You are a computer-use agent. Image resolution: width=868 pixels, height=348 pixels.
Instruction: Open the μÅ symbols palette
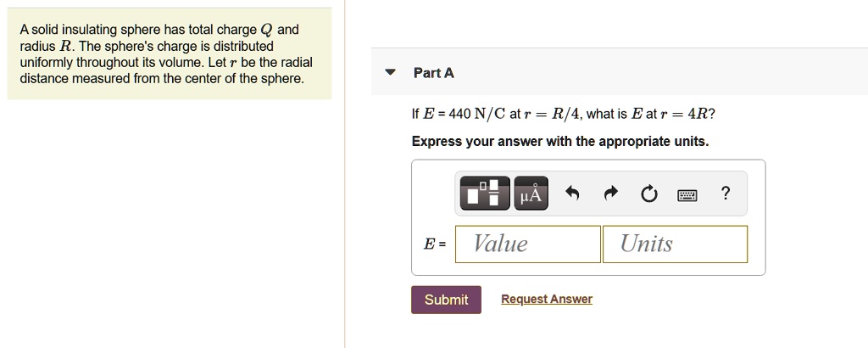531,194
